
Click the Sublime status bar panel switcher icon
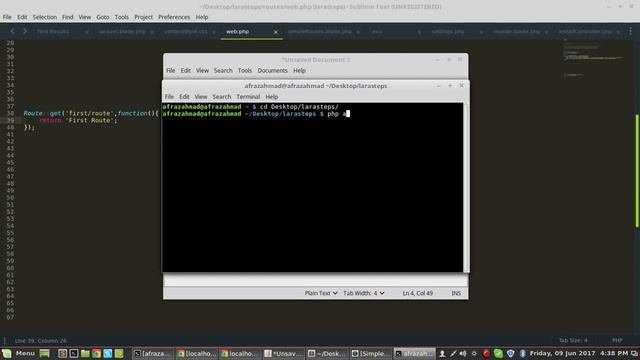tap(4, 340)
